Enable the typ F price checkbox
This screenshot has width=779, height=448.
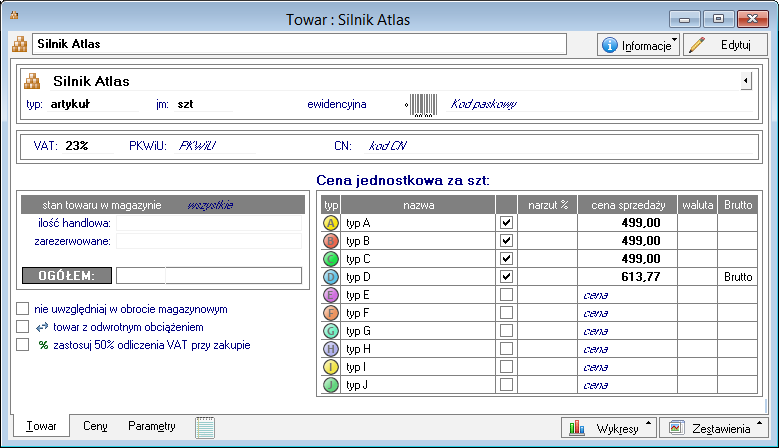pos(506,312)
